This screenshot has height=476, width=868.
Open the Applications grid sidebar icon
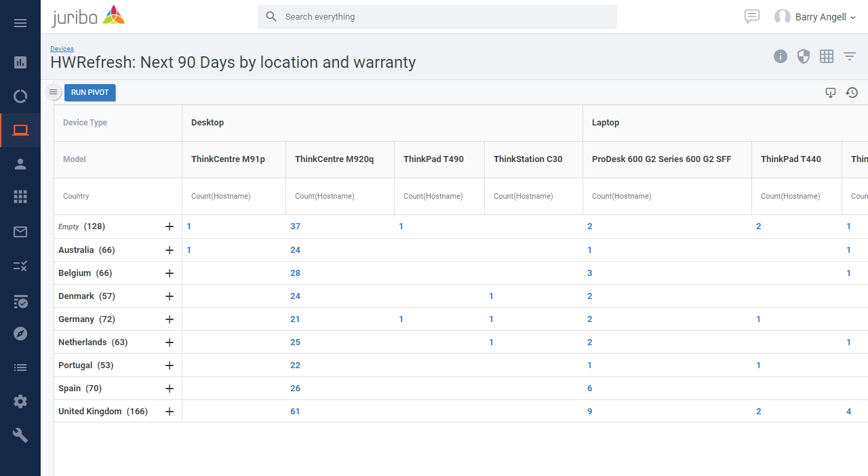(20, 197)
